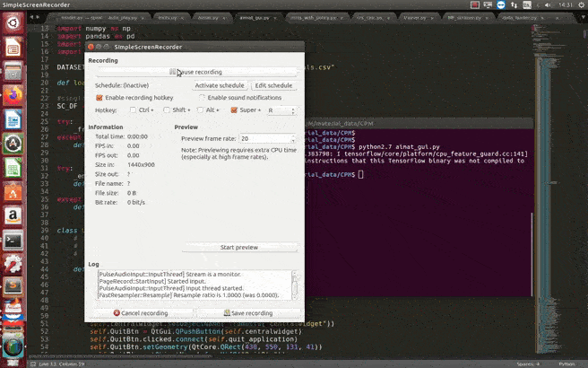Enable sound notifications checkbox

203,97
